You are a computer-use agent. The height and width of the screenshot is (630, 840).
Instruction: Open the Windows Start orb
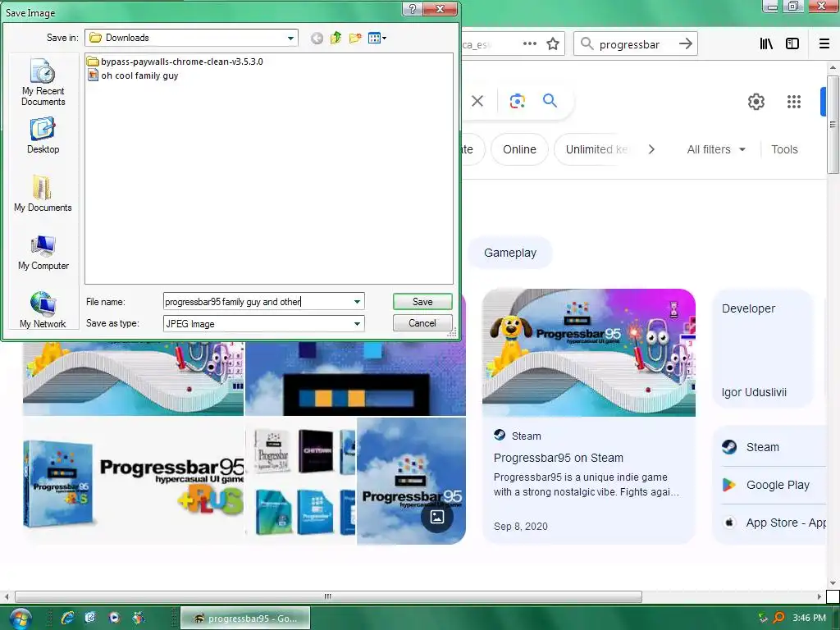[20, 619]
